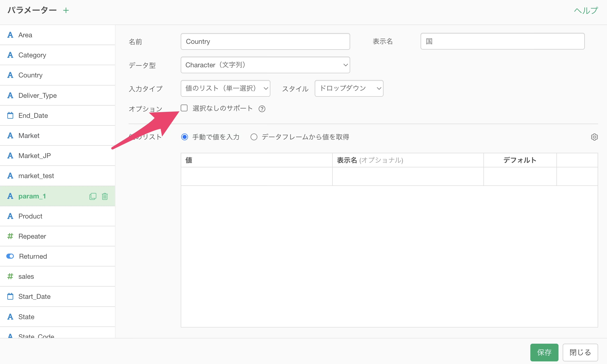
Task: Select the Repeater parameter
Action: (57, 236)
